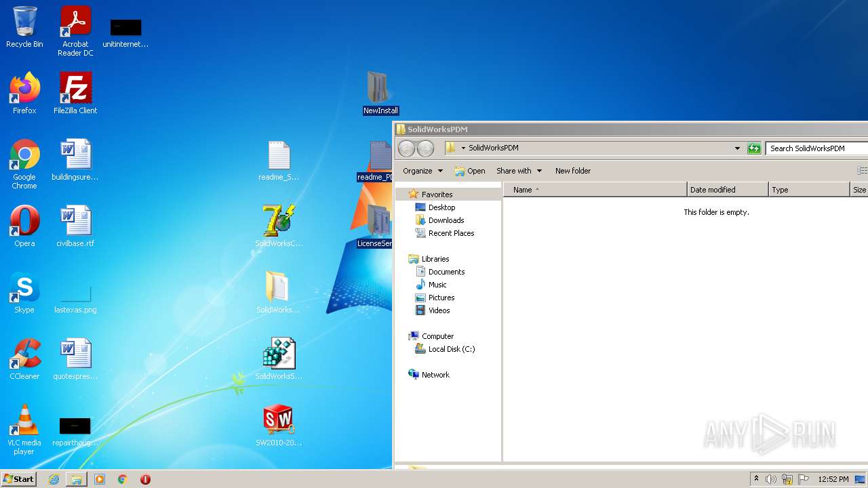Select repairthoug desktop file
The image size is (868, 488).
pyautogui.click(x=75, y=431)
